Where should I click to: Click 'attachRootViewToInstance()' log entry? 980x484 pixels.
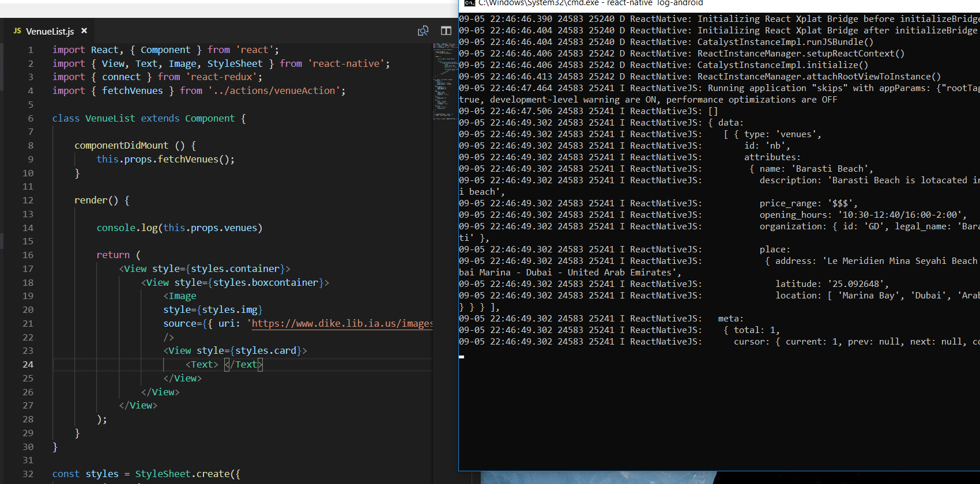[873, 77]
